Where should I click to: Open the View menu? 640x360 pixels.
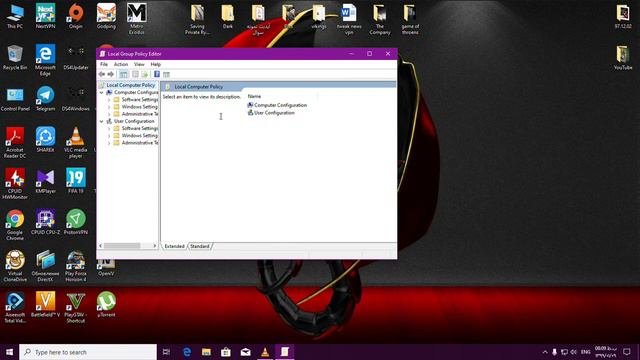coord(139,64)
